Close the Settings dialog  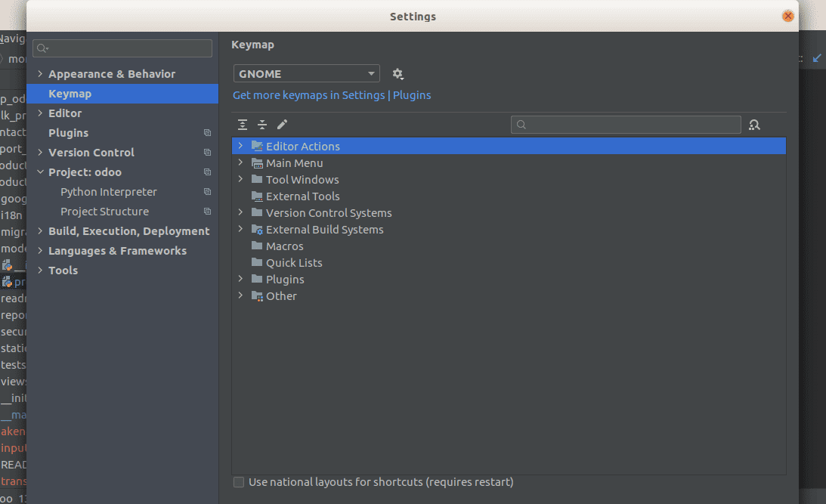tap(788, 16)
